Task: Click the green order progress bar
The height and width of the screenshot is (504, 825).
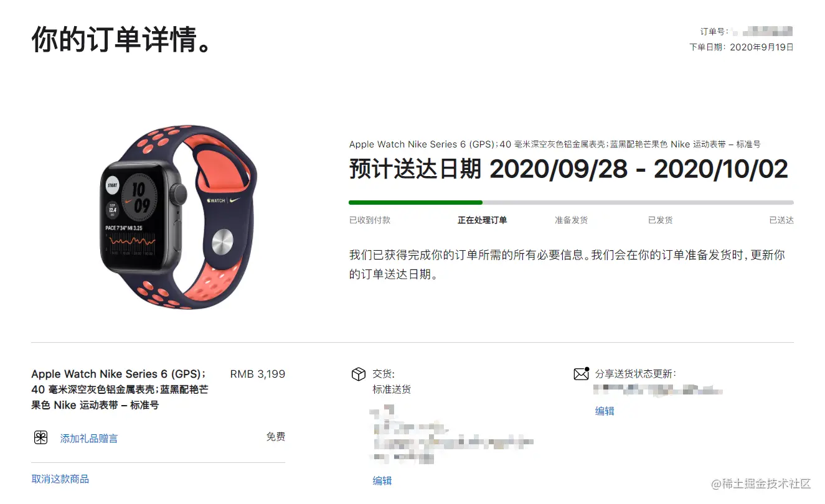Action: (x=415, y=202)
